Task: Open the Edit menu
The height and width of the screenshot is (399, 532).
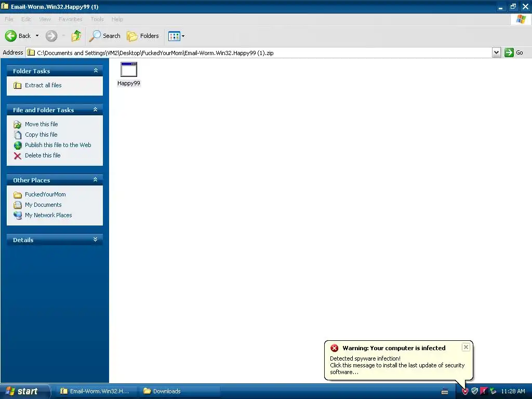Action: click(x=26, y=19)
